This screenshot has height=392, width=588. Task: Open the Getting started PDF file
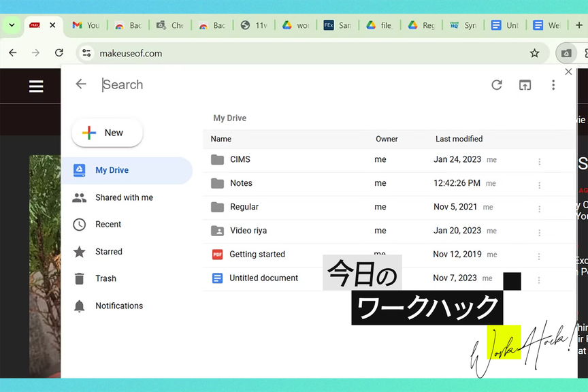point(257,255)
